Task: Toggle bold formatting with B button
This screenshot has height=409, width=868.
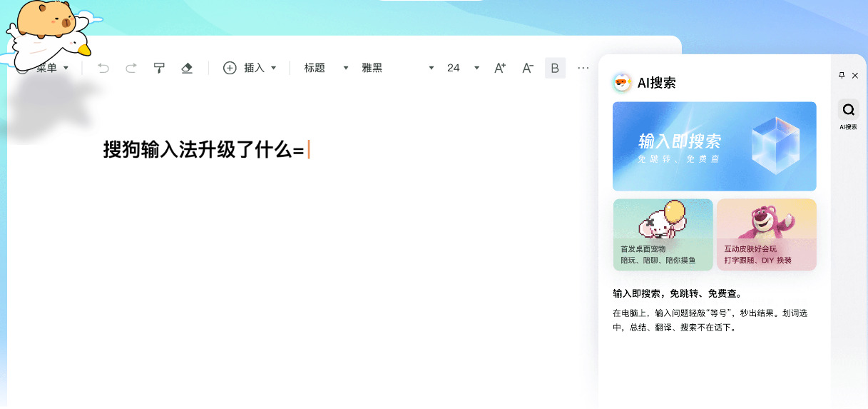Action: [x=555, y=68]
